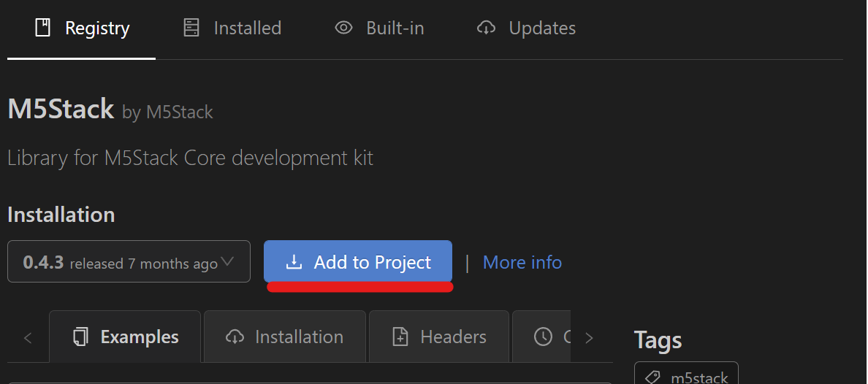868x384 pixels.
Task: Click the Installed list icon
Action: (x=191, y=28)
